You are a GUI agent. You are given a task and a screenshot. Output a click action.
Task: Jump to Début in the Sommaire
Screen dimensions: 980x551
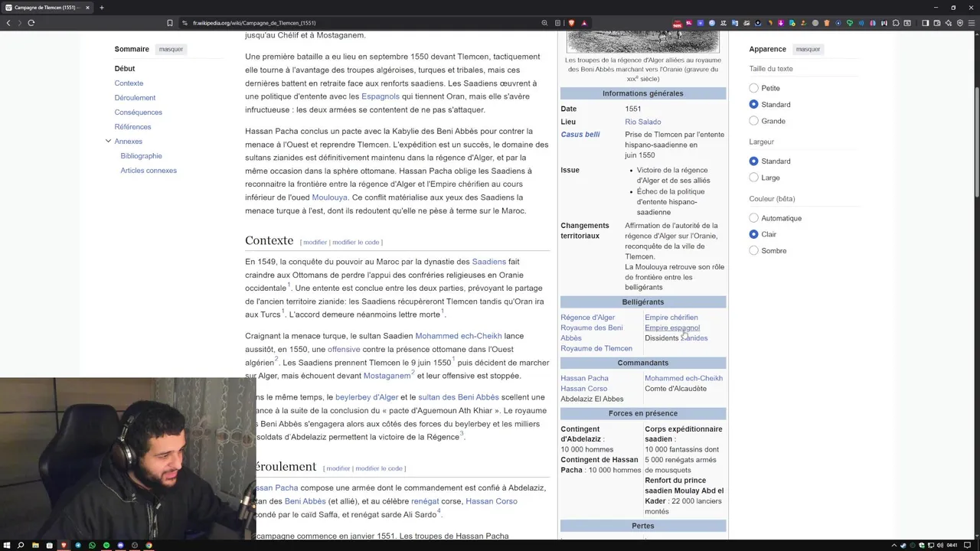pos(125,68)
